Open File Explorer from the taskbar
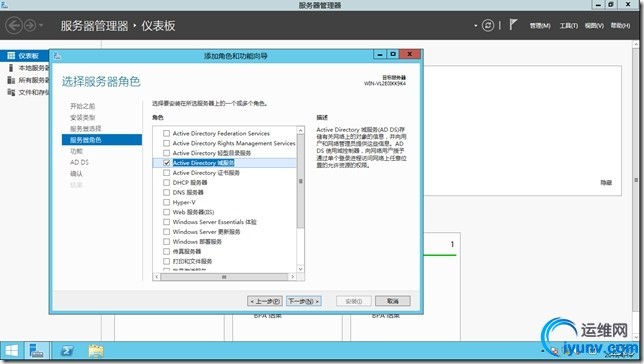Screen dimensions: 644x364 click(96, 351)
